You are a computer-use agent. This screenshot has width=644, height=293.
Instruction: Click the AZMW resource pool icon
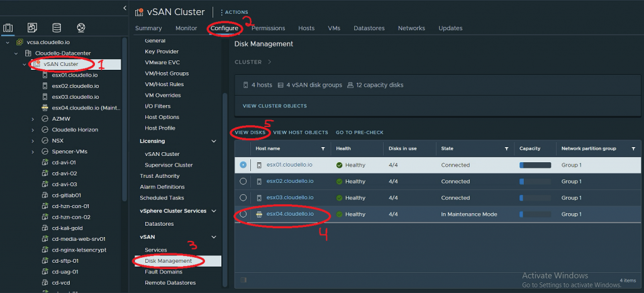[x=45, y=119]
